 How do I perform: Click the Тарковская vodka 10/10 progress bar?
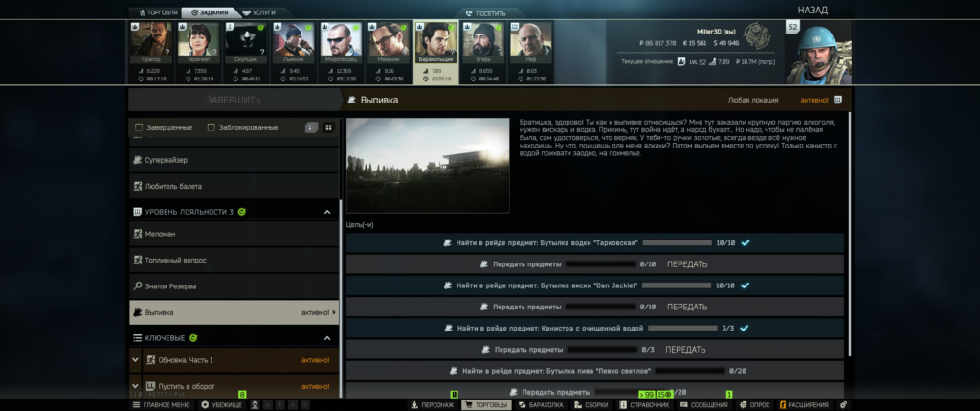pos(677,242)
